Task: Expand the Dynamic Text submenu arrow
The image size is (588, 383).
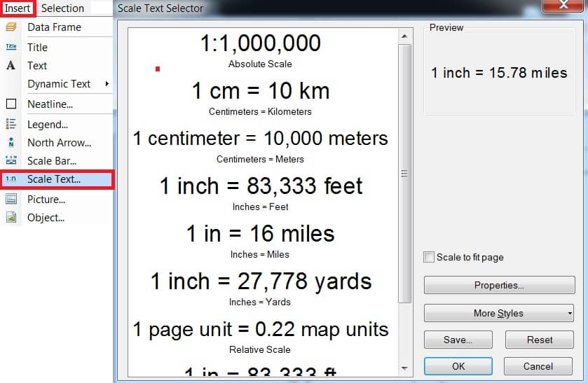Action: coord(107,83)
